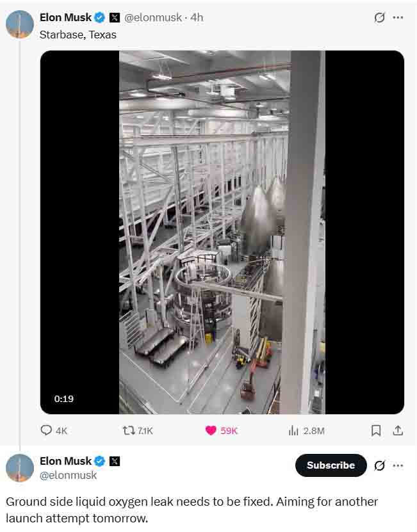
Task: Open more options menu on top tweet
Action: click(x=398, y=18)
